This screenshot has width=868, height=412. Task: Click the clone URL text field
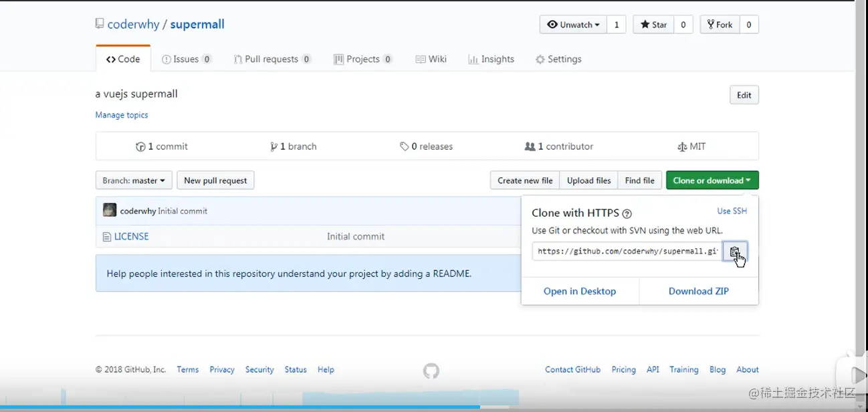pos(627,252)
